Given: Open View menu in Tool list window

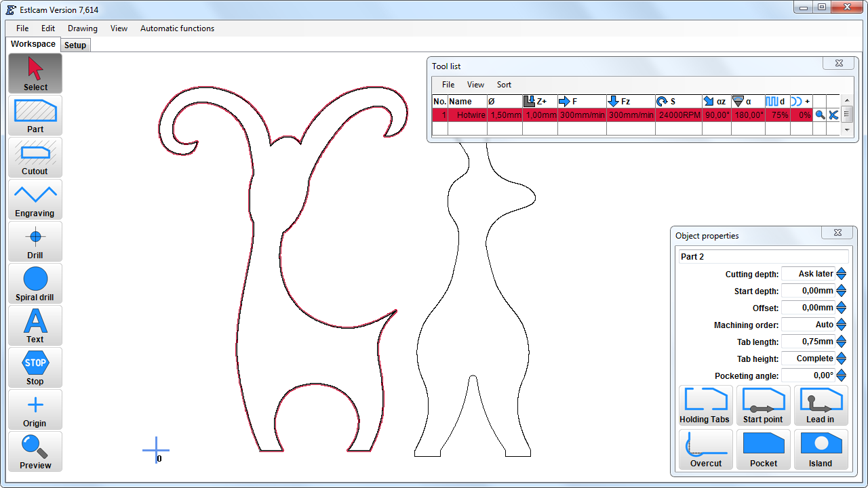Looking at the screenshot, I should [x=475, y=85].
